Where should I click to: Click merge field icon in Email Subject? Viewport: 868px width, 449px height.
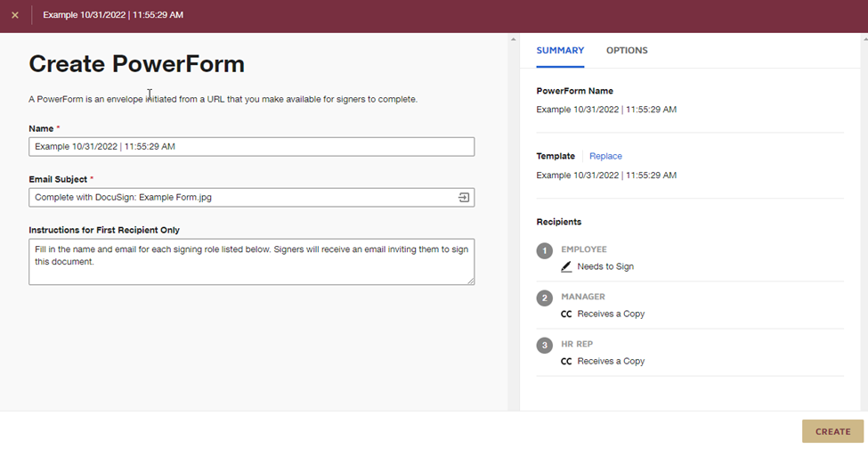464,198
